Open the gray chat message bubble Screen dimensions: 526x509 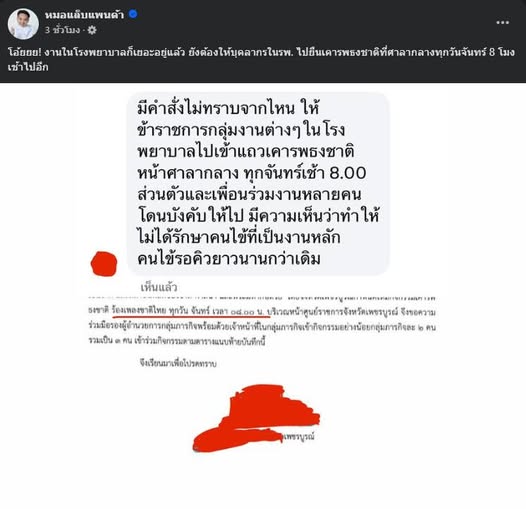click(x=258, y=184)
